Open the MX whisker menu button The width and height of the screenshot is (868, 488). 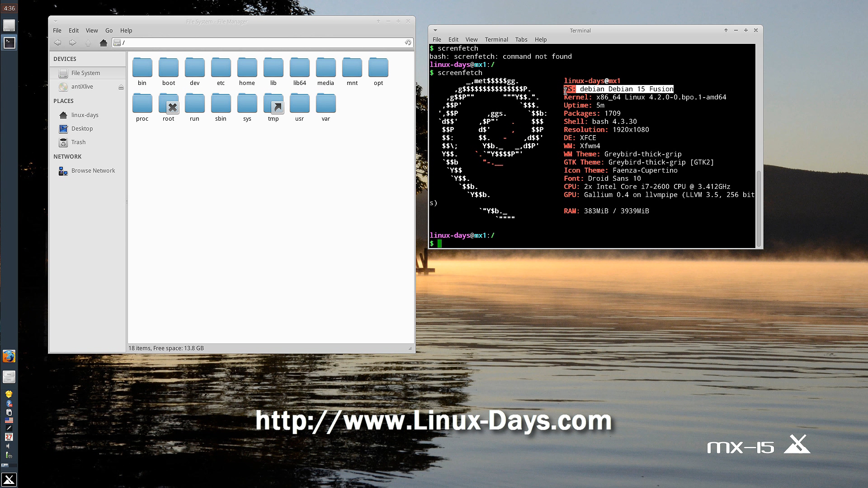[x=9, y=479]
